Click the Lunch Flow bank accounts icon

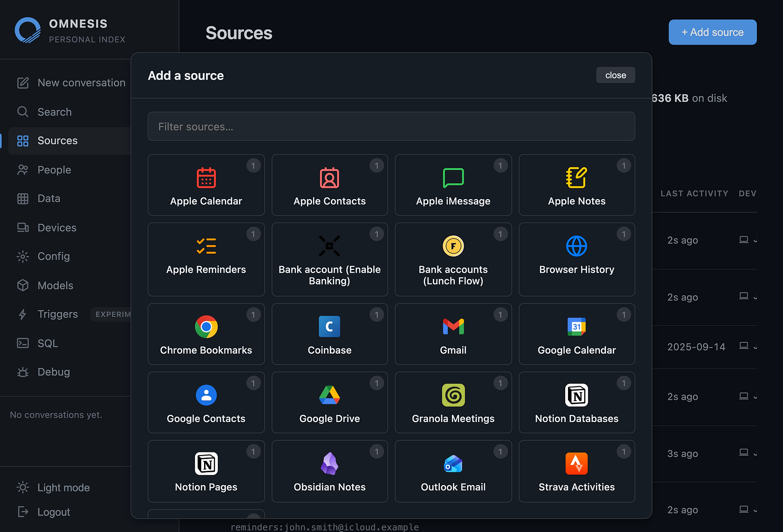point(453,246)
